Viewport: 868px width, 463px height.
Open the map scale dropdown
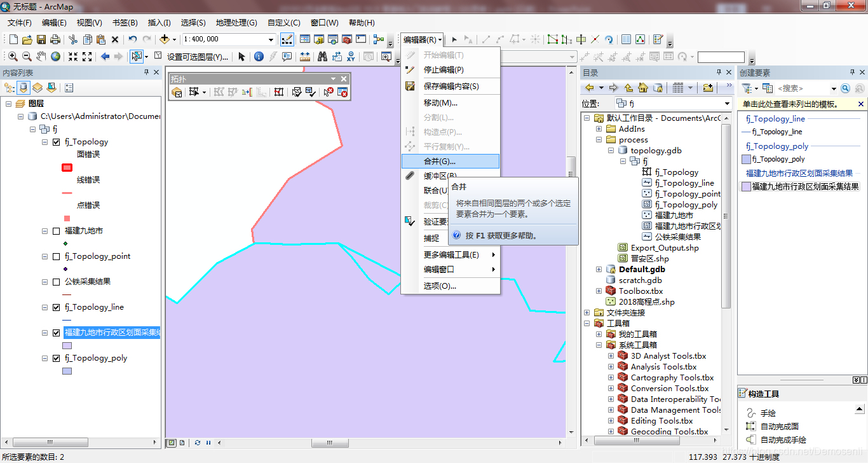(271, 39)
